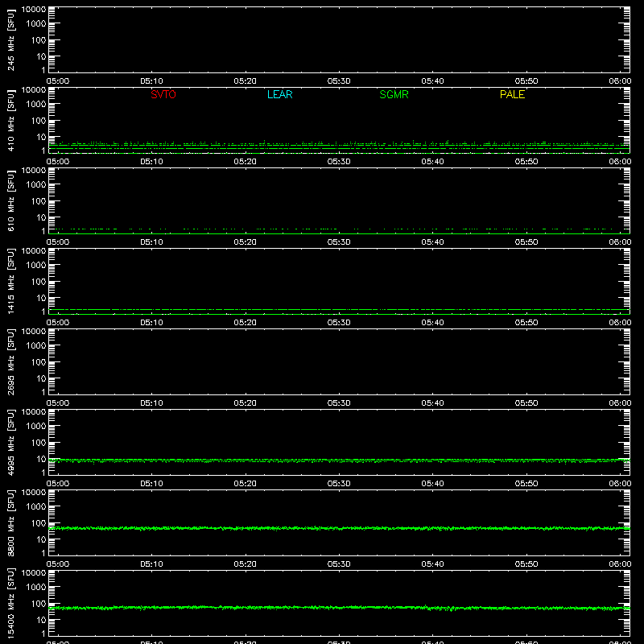Click the green SGMR station legend label
This screenshot has width=644, height=644.
(x=394, y=94)
